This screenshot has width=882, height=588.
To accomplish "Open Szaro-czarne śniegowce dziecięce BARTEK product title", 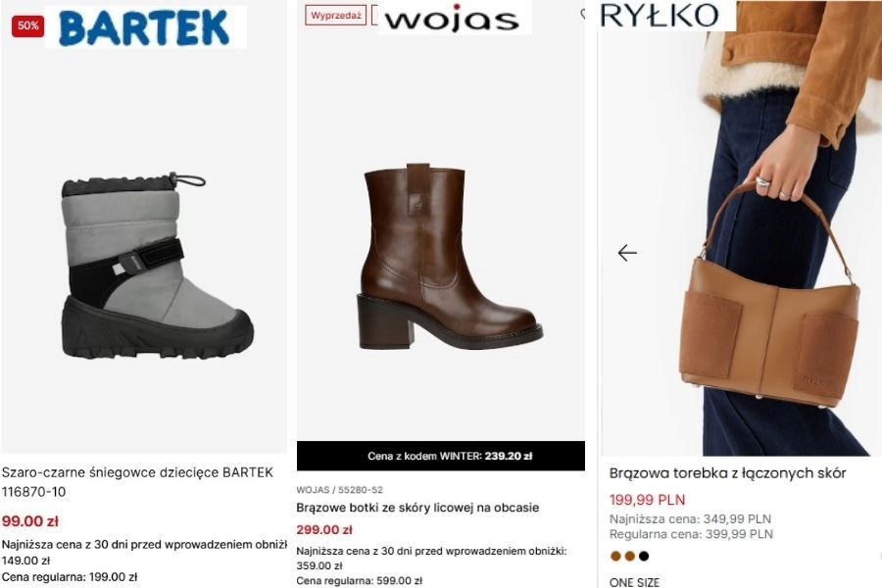I will 137,481.
